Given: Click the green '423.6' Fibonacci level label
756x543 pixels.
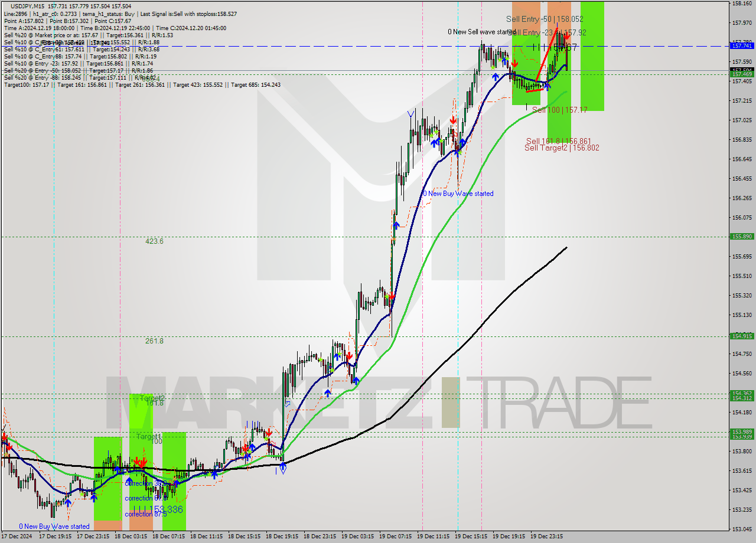Looking at the screenshot, I should (154, 241).
